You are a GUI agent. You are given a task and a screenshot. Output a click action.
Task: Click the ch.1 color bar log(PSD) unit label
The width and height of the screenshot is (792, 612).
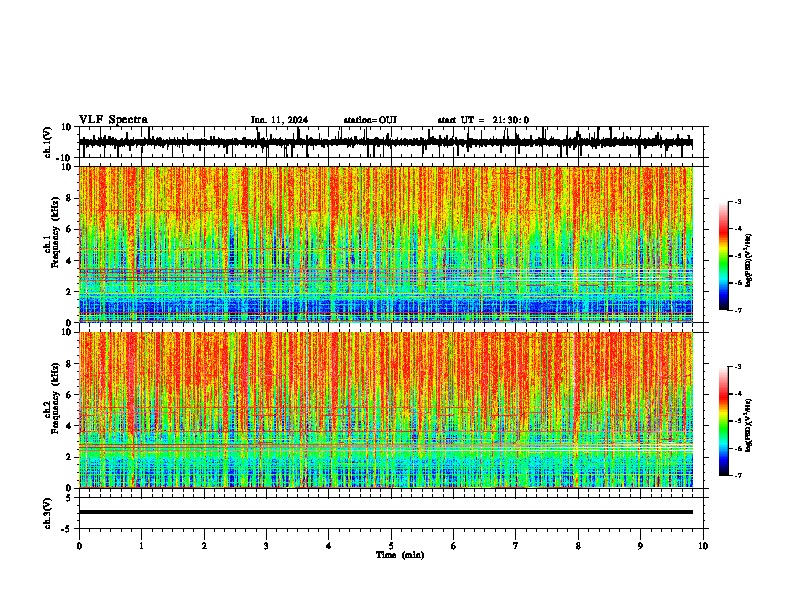coord(749,261)
